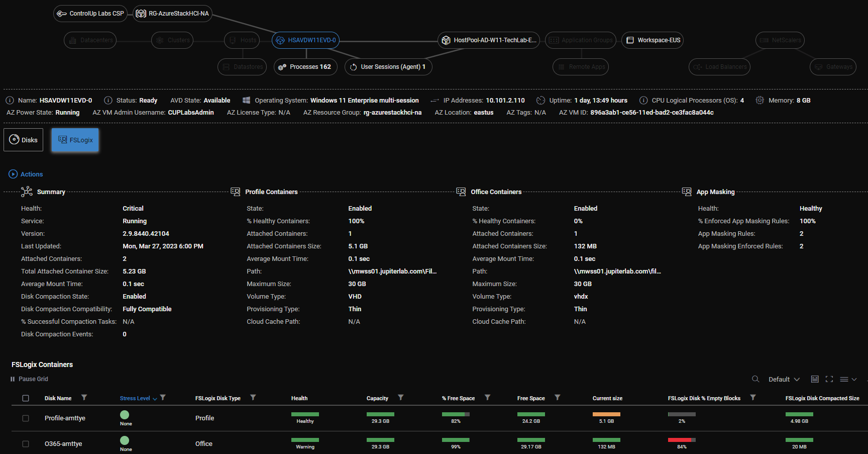Check the O365-amttye row checkbox
The height and width of the screenshot is (454, 868).
[x=26, y=443]
